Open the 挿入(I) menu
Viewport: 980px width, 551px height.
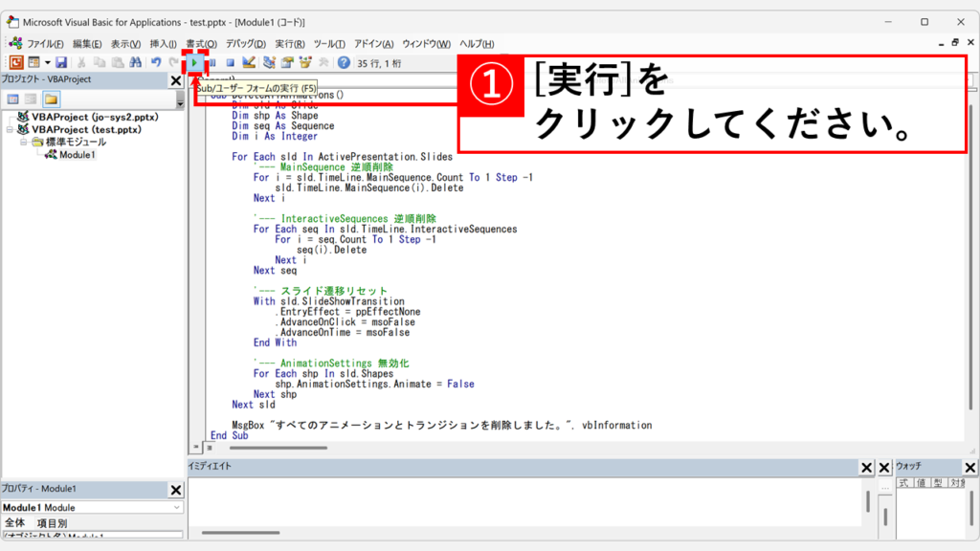point(163,44)
